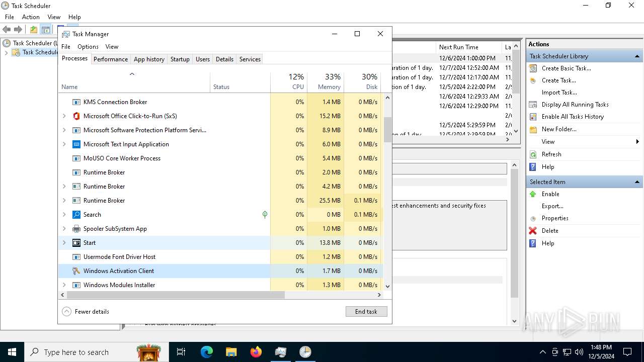Open the Services tab
This screenshot has width=644, height=362.
click(x=250, y=59)
